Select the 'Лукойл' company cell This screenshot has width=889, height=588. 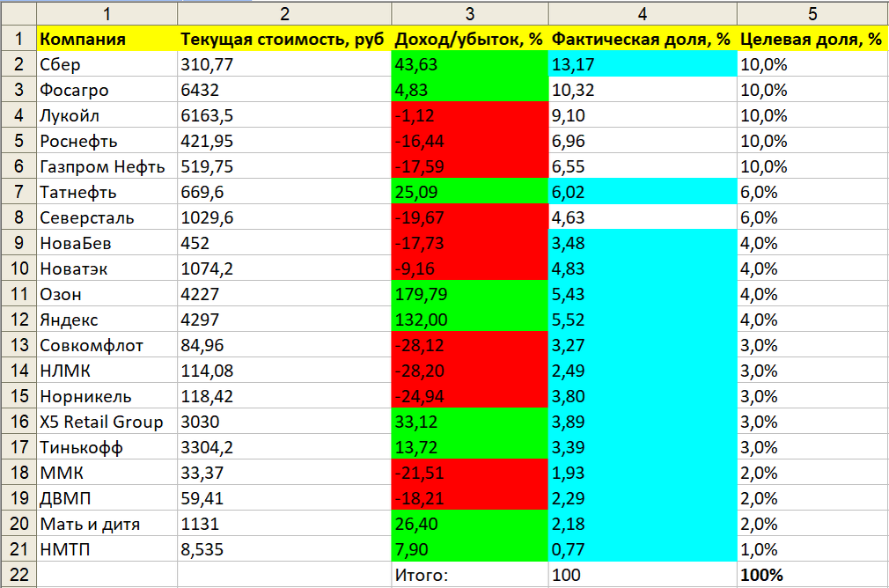click(107, 115)
